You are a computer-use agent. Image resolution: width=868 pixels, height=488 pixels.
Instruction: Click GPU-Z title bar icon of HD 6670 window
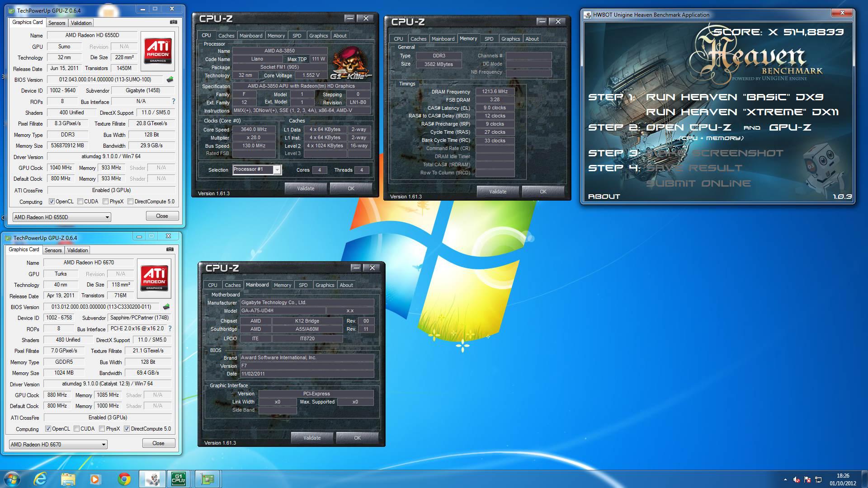click(x=8, y=238)
